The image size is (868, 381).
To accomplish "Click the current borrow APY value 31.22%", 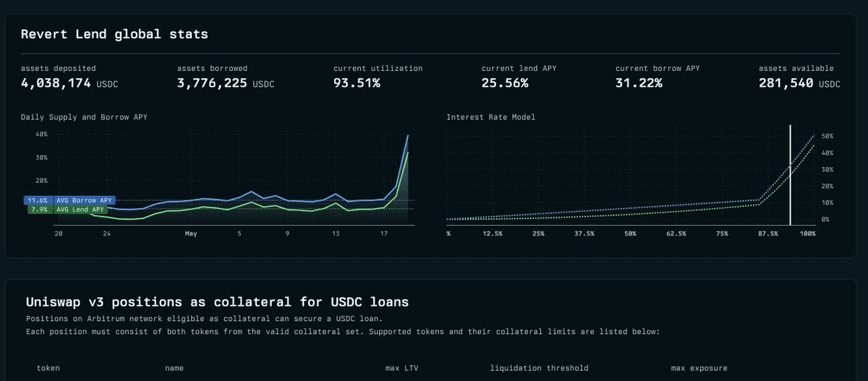I will (639, 83).
